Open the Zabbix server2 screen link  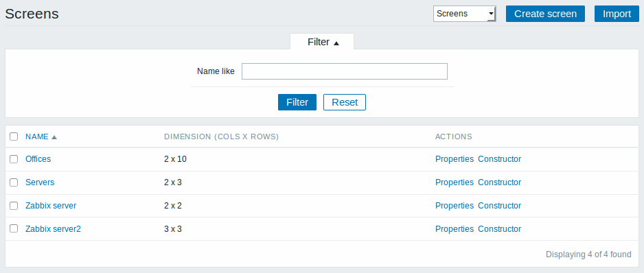click(x=53, y=228)
